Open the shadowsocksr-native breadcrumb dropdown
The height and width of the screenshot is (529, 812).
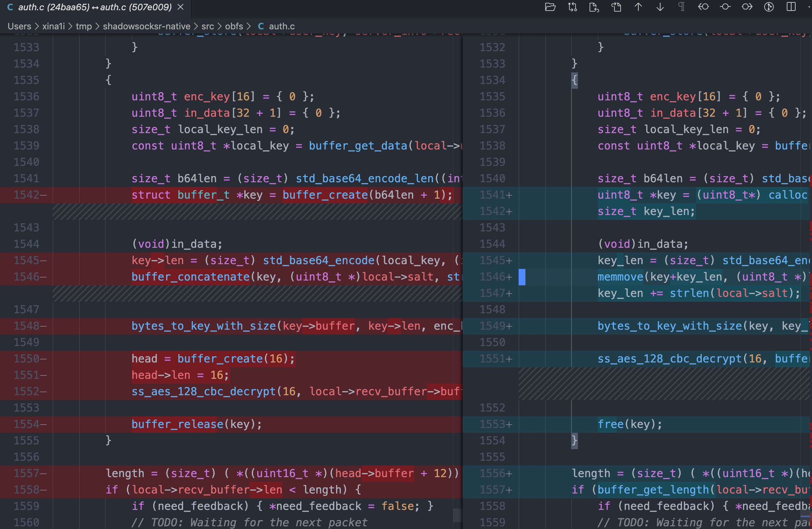(x=146, y=26)
